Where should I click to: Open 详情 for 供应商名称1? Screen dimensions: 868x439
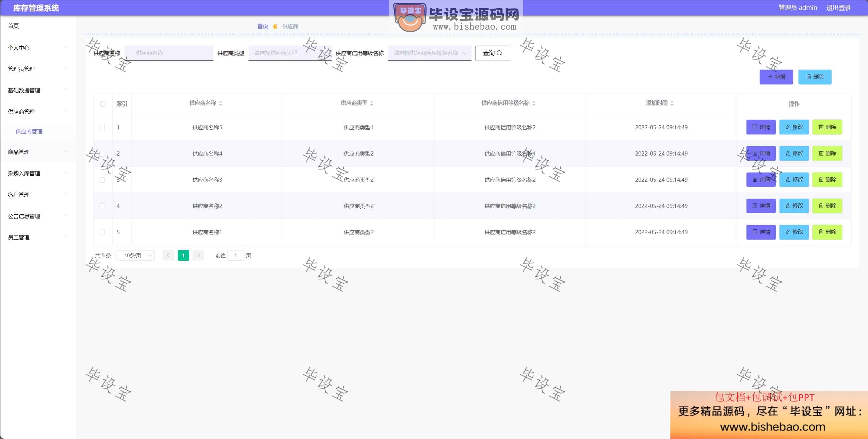(x=761, y=232)
